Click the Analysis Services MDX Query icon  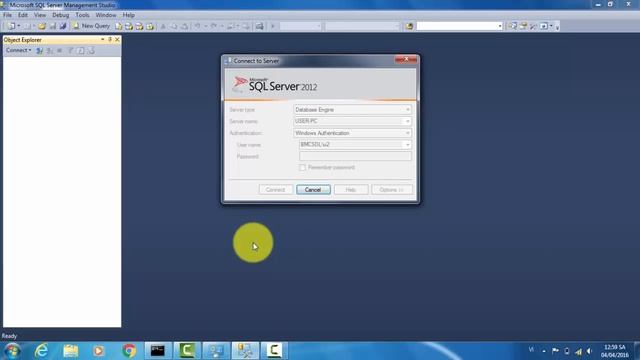[x=129, y=26]
